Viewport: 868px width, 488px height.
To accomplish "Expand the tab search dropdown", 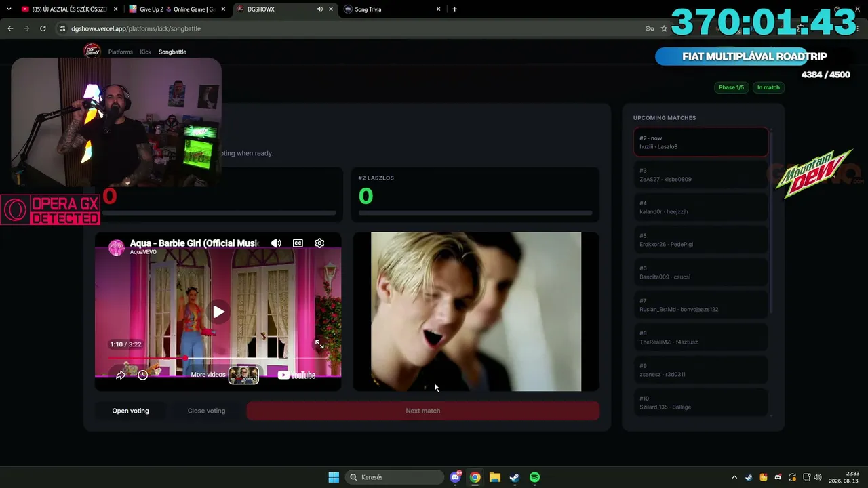I will (x=9, y=9).
